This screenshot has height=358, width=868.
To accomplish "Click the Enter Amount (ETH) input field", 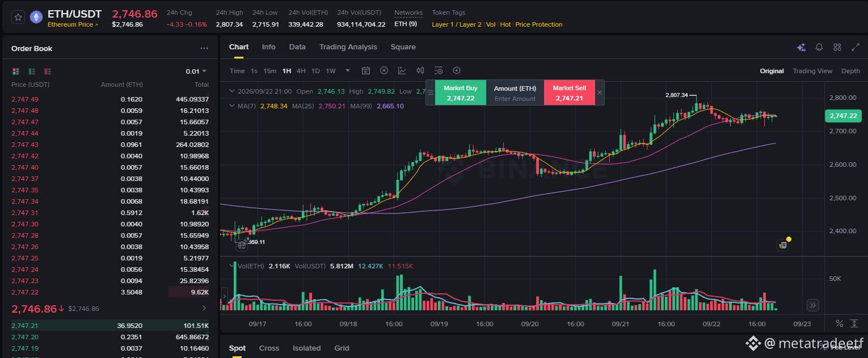I will click(515, 99).
